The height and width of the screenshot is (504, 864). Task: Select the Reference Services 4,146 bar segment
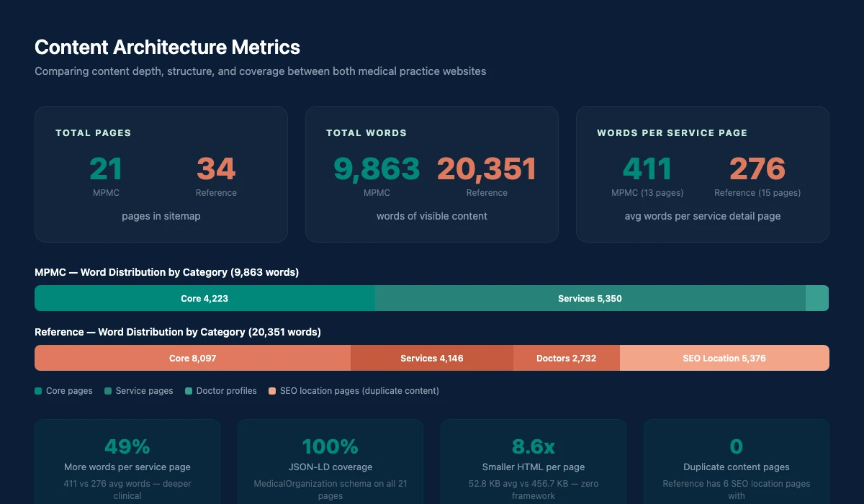tap(431, 358)
